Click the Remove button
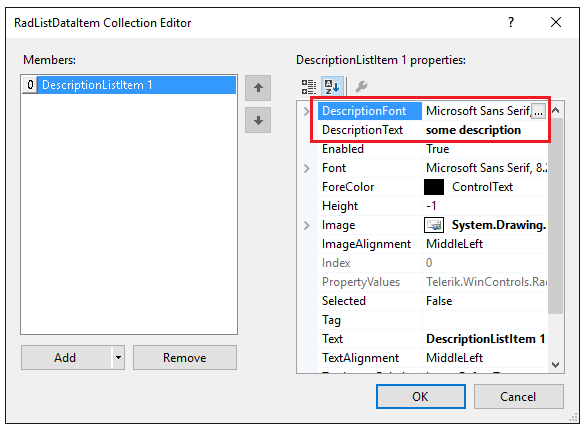Viewport: 586px width, 431px height. click(x=185, y=358)
